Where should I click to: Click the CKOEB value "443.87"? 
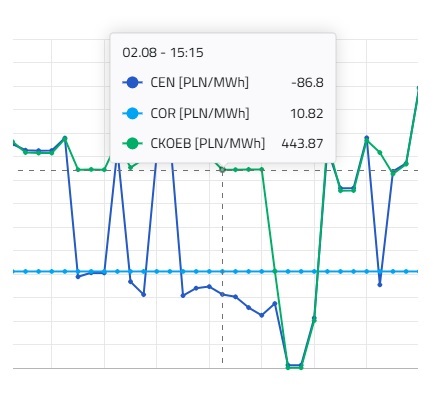click(x=302, y=144)
